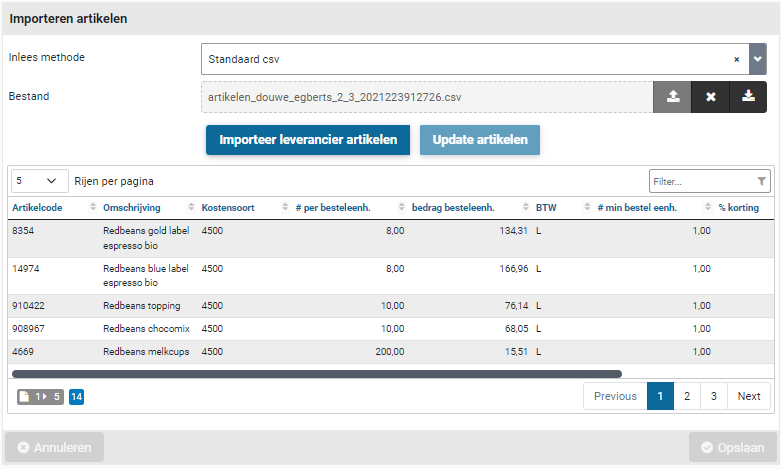Click Importeer leverancier artikelen button
781x469 pixels.
308,140
